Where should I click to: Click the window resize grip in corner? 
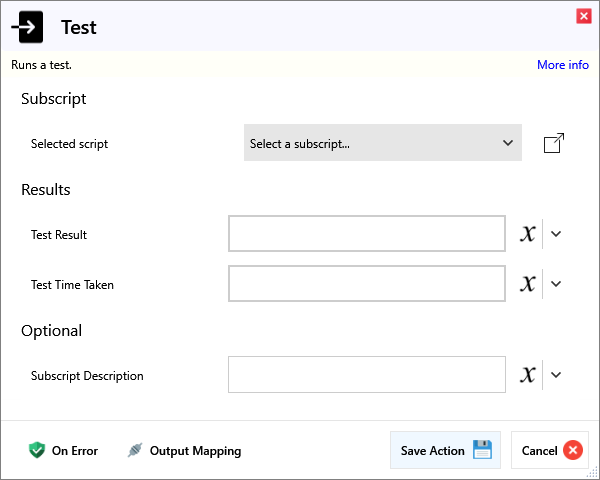(593, 473)
